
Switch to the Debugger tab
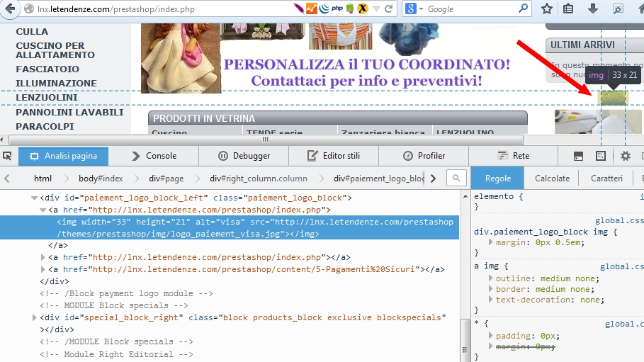[244, 156]
